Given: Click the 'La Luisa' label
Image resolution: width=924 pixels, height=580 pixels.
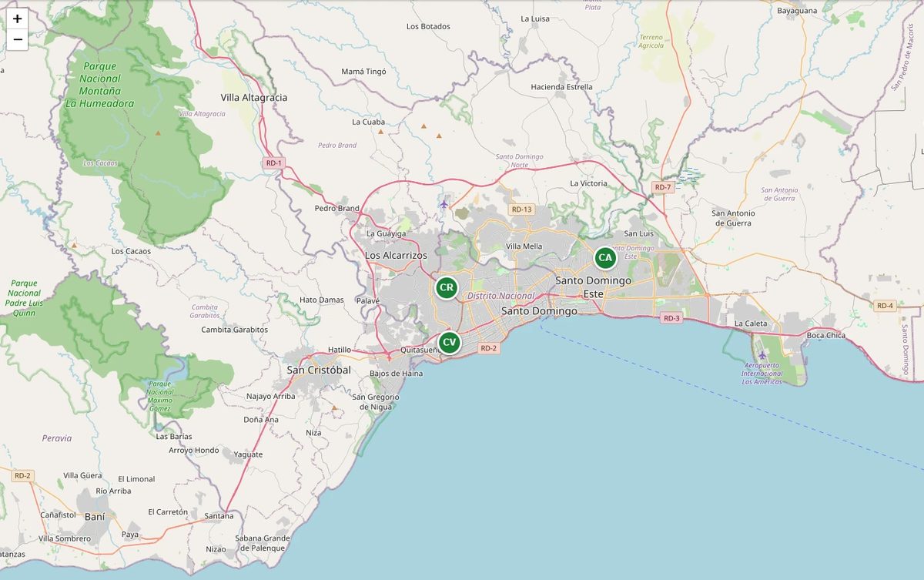Looking at the screenshot, I should pos(534,18).
